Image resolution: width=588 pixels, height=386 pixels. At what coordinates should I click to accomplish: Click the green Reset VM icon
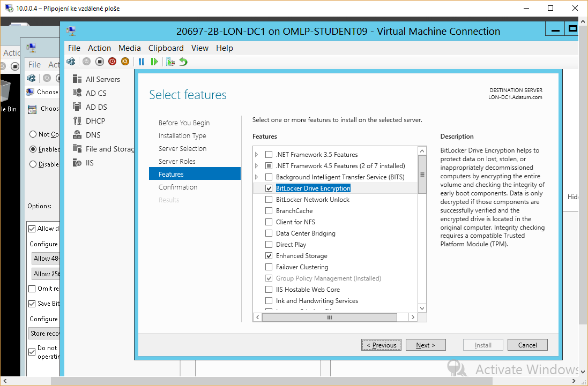pyautogui.click(x=154, y=62)
